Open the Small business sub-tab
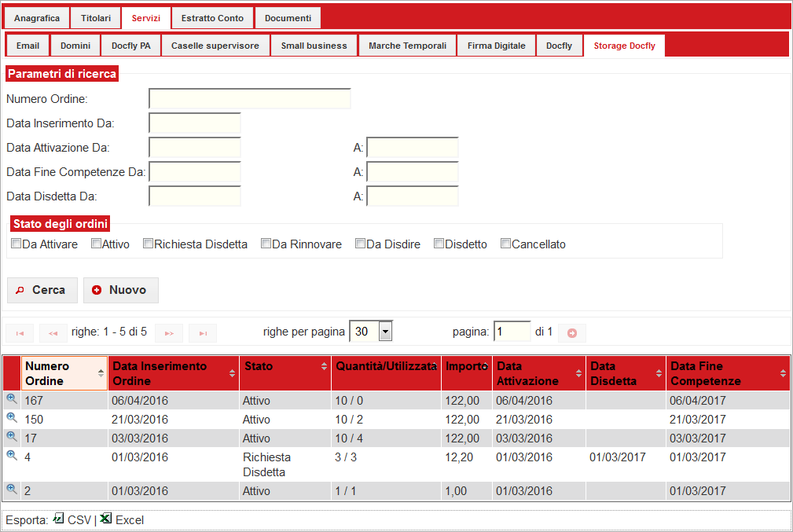The width and height of the screenshot is (793, 532). (x=314, y=46)
